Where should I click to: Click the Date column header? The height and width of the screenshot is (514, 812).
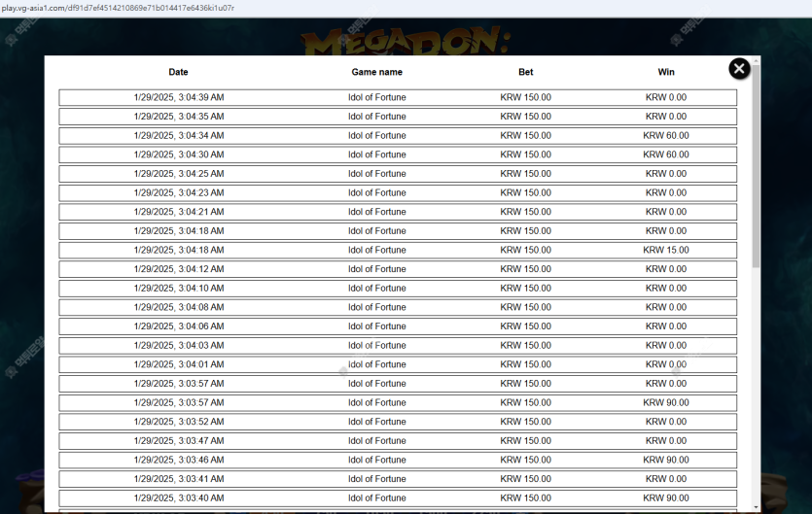point(178,72)
